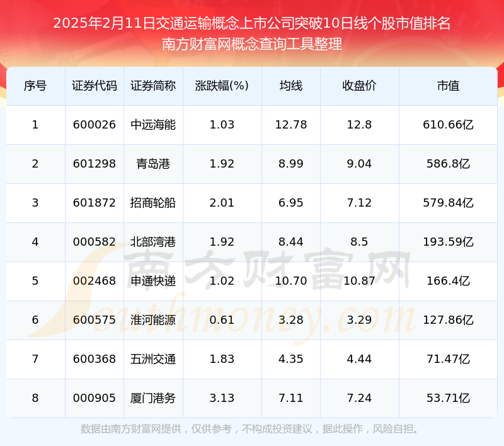Image resolution: width=504 pixels, height=446 pixels.
Task: Click the change value 1.02
Action: [x=222, y=281]
